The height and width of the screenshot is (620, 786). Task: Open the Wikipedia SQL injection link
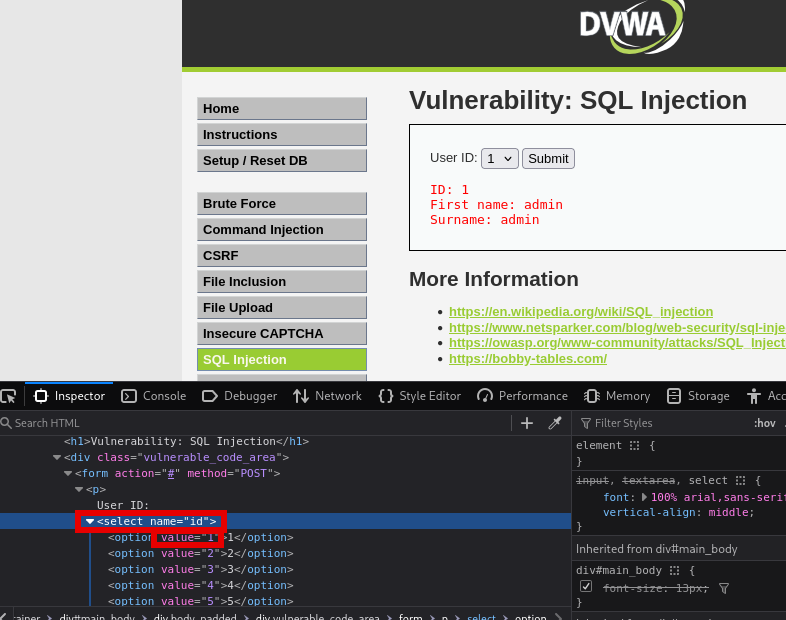click(x=581, y=312)
